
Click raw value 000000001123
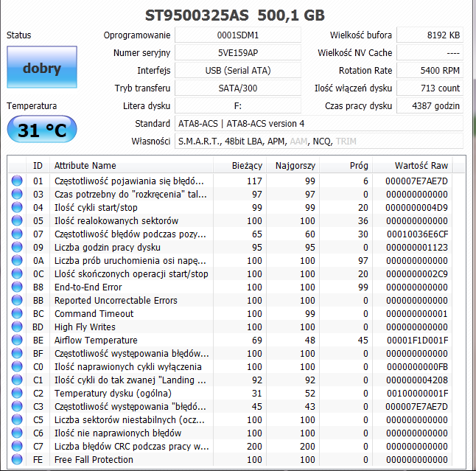(x=417, y=248)
